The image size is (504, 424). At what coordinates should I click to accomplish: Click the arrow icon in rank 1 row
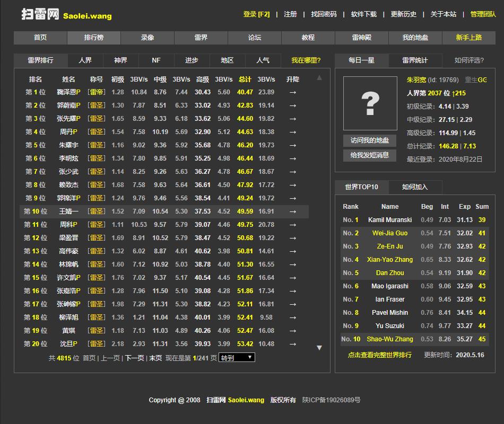coord(292,92)
